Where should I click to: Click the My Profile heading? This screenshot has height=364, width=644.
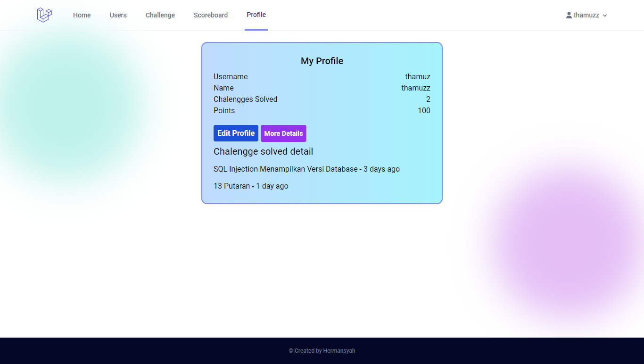tap(322, 61)
